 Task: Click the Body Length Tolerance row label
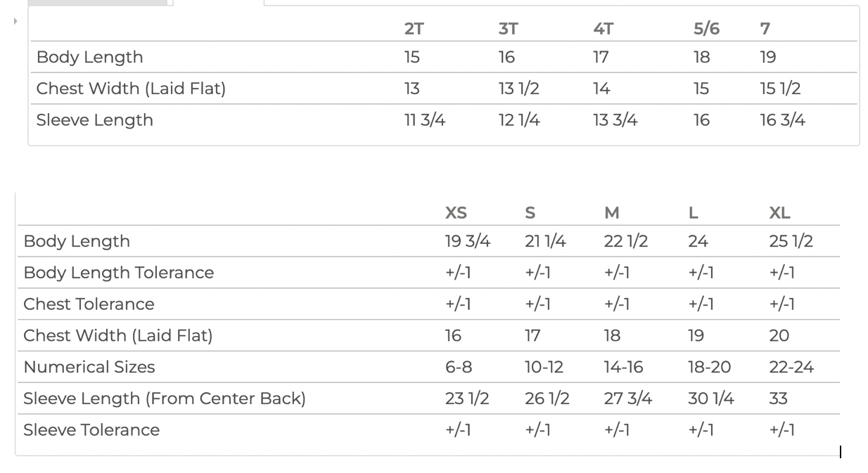point(118,273)
